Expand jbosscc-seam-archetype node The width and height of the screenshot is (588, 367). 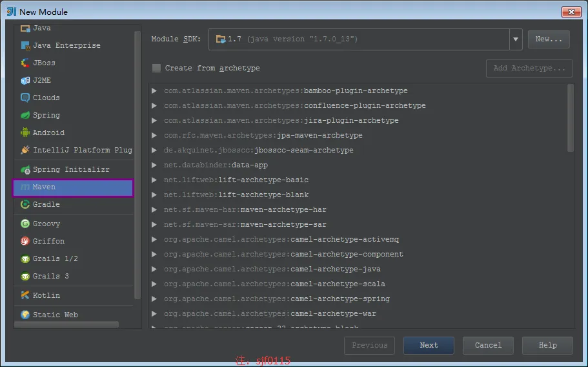[x=154, y=150]
